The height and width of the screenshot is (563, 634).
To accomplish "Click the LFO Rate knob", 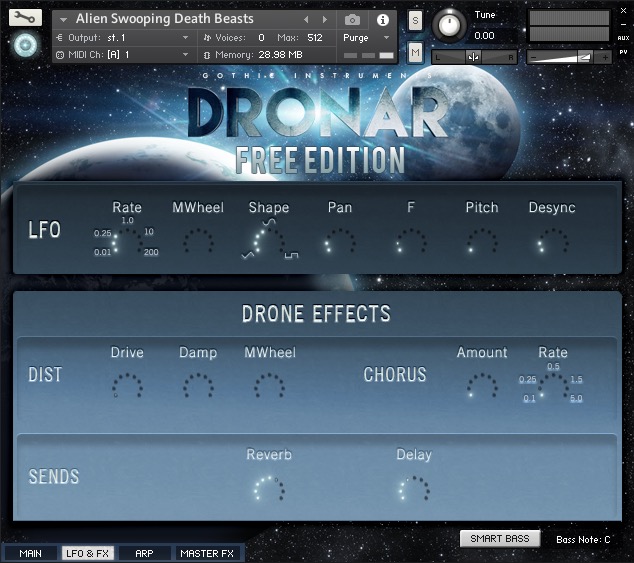I will (127, 241).
